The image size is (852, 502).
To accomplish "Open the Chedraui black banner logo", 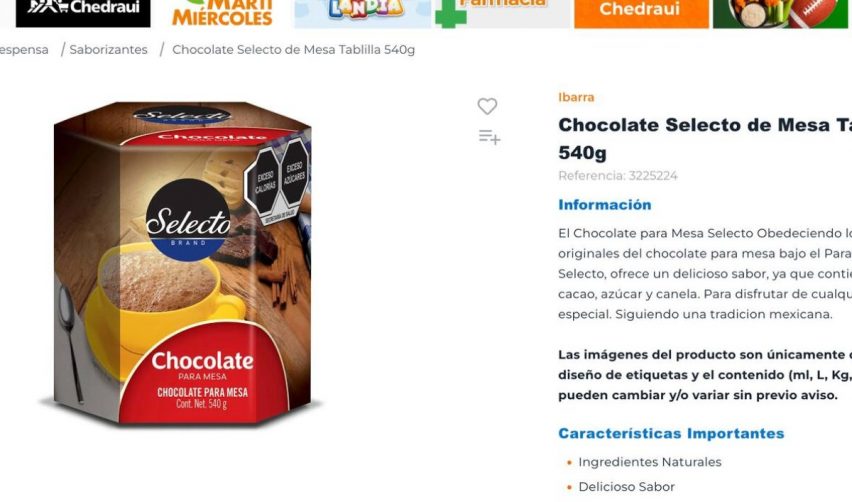I will coord(83,14).
